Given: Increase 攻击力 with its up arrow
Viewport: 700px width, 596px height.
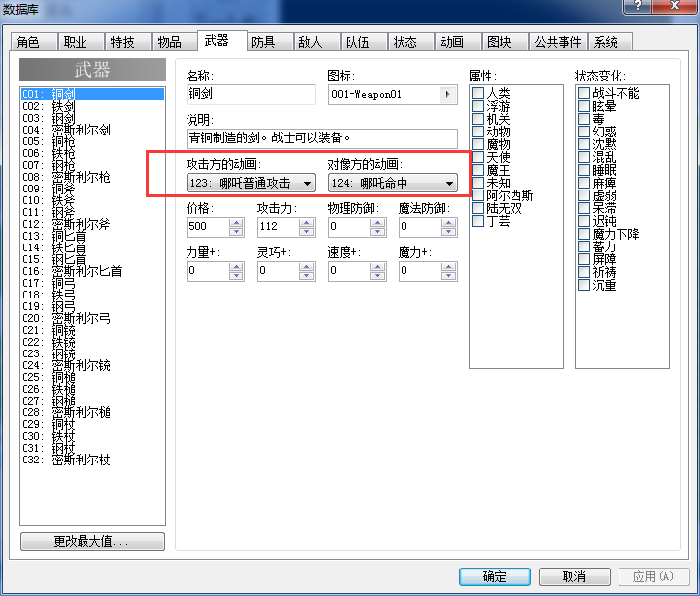Looking at the screenshot, I should (306, 222).
